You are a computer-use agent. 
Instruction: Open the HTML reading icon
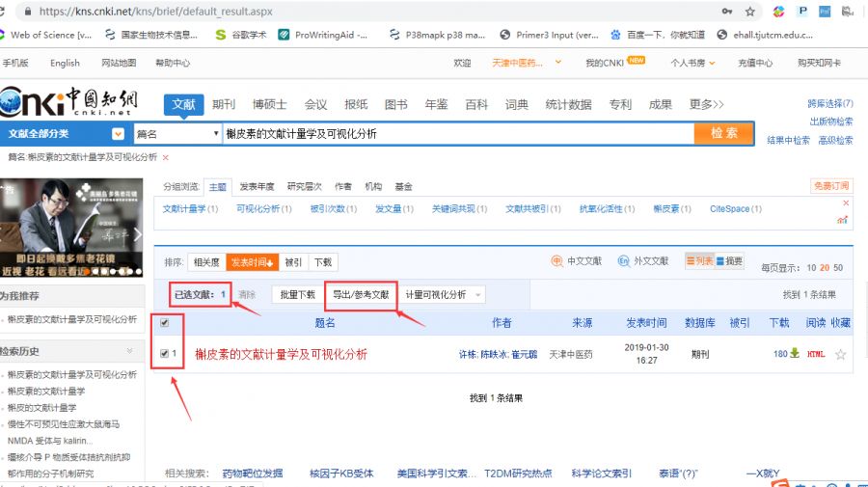point(816,354)
